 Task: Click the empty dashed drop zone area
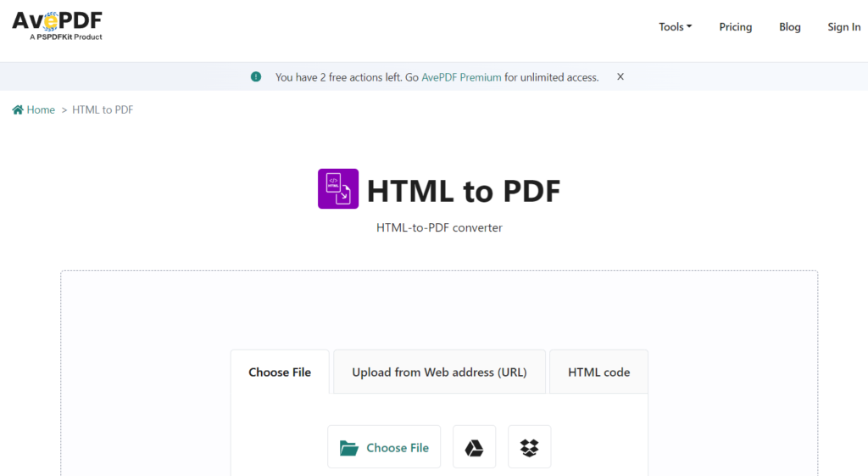[438, 310]
